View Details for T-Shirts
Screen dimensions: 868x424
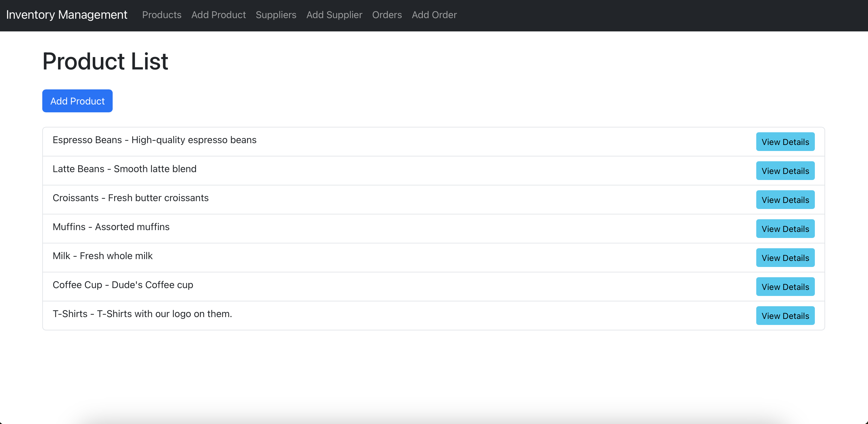(785, 316)
